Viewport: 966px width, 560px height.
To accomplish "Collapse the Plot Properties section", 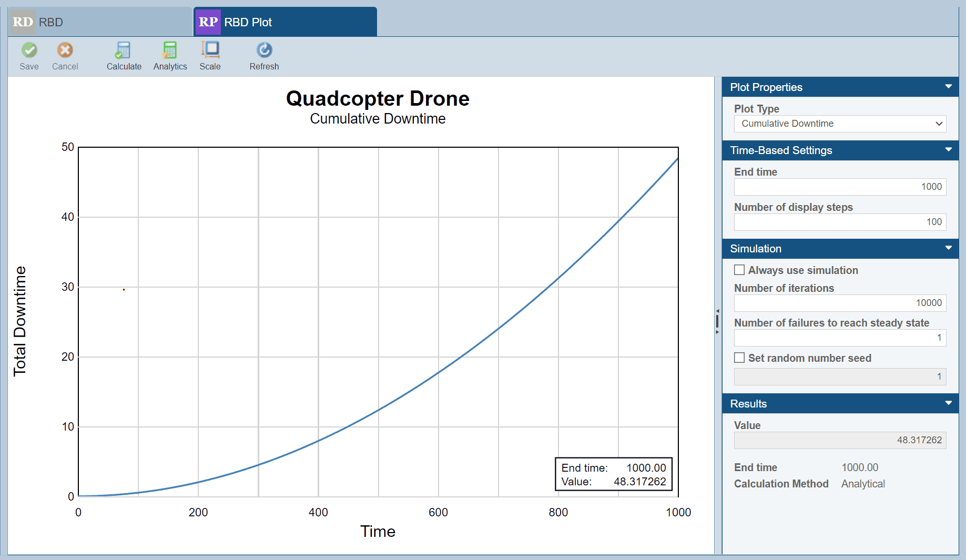I will tap(948, 87).
